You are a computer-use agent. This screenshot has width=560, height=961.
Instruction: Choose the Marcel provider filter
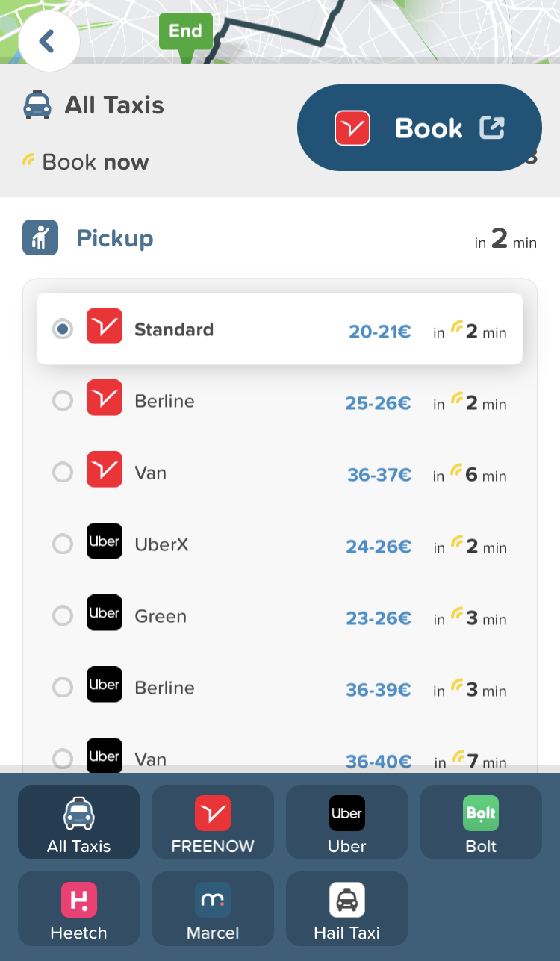coord(213,909)
